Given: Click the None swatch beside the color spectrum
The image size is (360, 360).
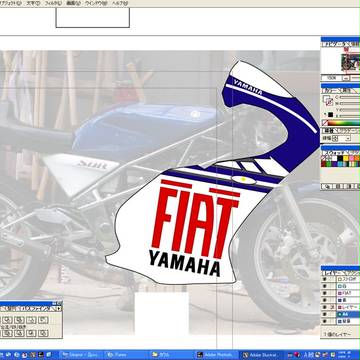Looking at the screenshot, I should pos(325,123).
